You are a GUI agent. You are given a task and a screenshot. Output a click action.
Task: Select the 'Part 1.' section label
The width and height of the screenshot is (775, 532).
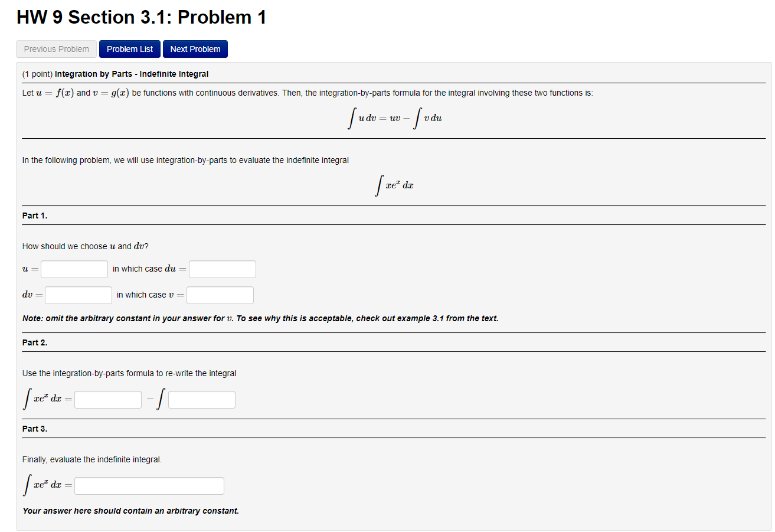point(35,216)
